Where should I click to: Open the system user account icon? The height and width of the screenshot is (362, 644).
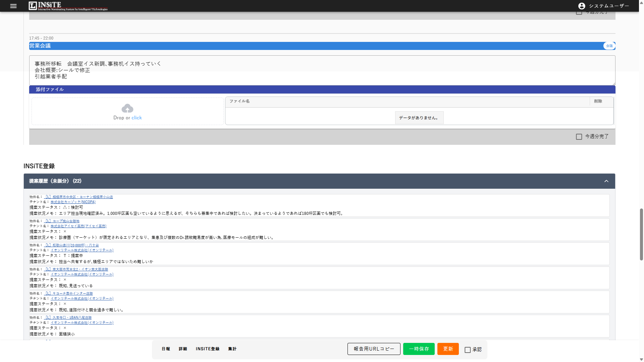point(582,6)
